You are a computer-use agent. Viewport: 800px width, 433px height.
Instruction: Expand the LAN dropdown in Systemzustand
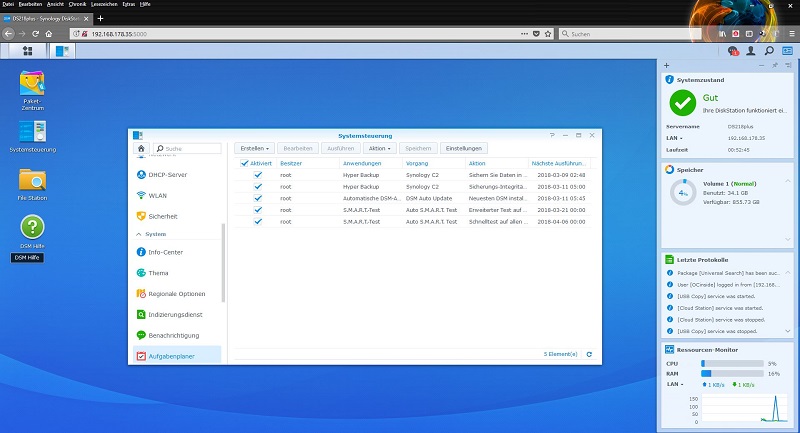click(x=681, y=138)
